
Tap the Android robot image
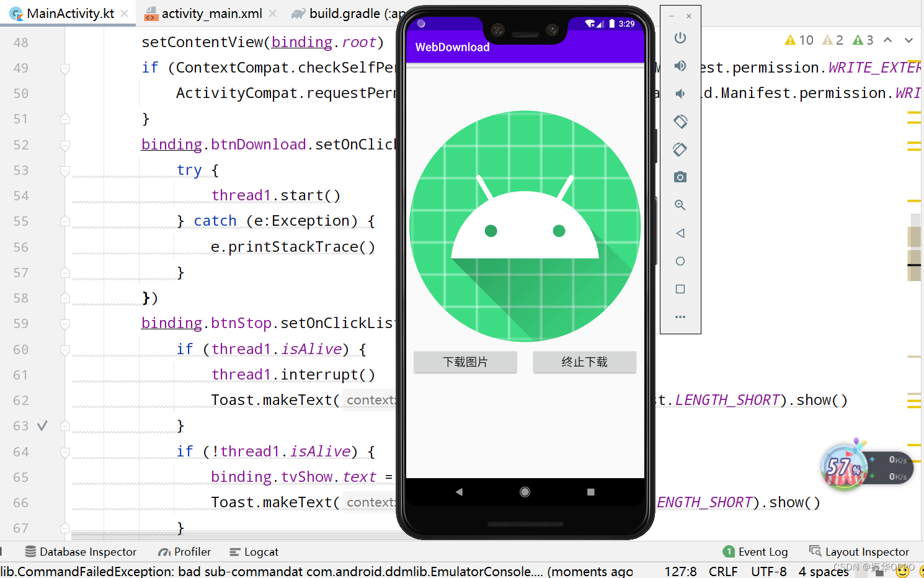coord(525,226)
